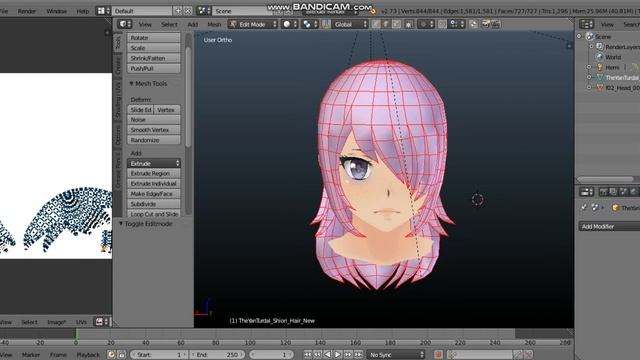This screenshot has width=640, height=360.
Task: Collapse the Toggle Editmode operator panel
Action: (x=121, y=224)
